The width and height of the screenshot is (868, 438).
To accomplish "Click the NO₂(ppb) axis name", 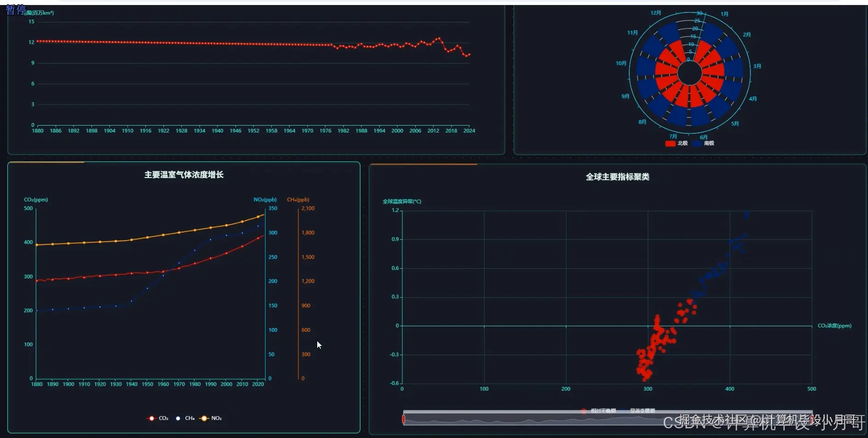I will pos(265,200).
